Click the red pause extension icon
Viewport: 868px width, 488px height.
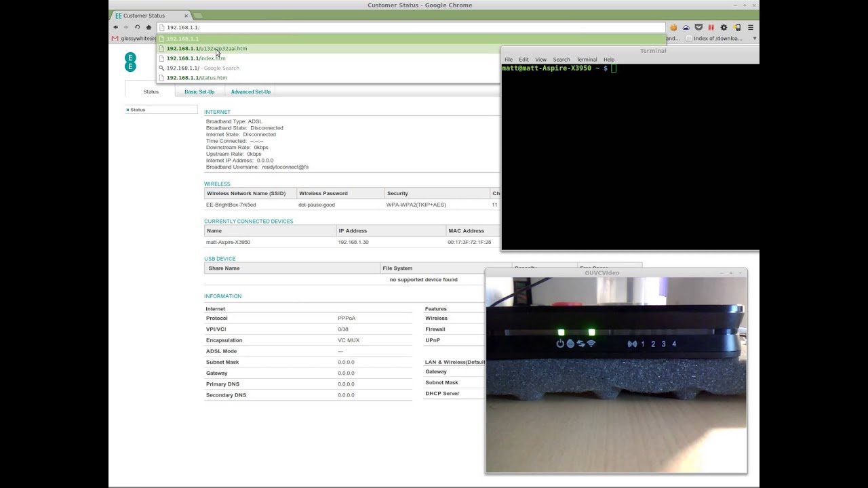click(711, 28)
